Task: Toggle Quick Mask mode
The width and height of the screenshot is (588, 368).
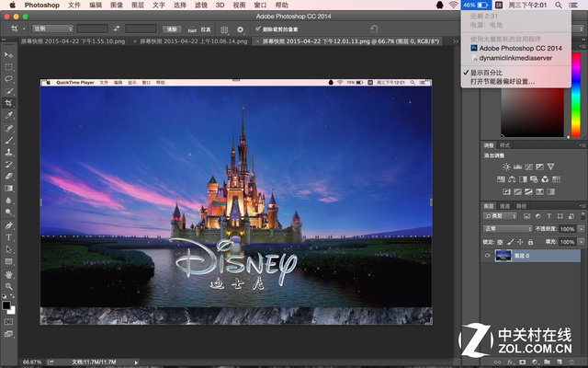Action: pyautogui.click(x=8, y=322)
